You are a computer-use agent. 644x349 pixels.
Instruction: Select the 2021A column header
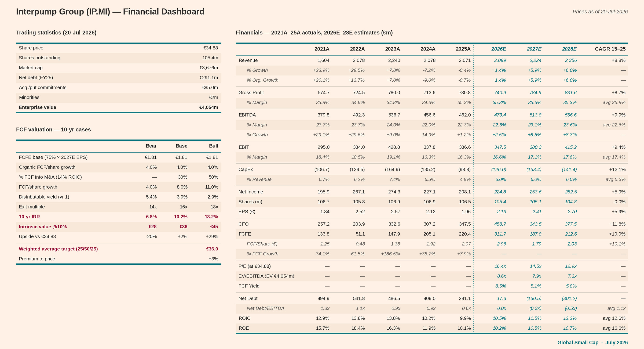coord(322,49)
